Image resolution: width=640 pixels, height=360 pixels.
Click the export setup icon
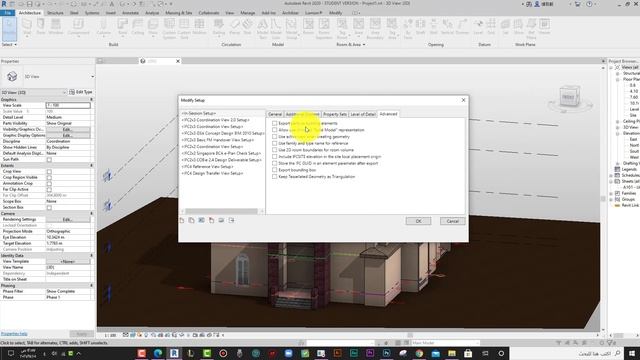231,220
